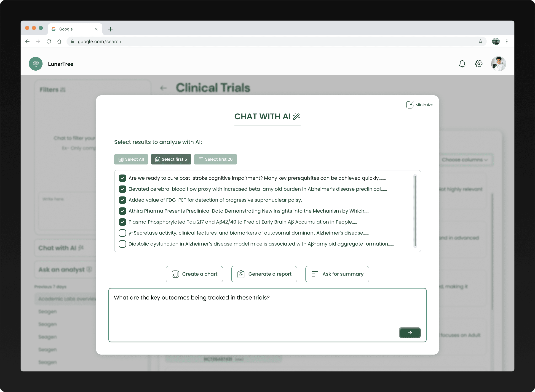
Task: Check the γ-Secretase activity result
Action: (x=122, y=233)
